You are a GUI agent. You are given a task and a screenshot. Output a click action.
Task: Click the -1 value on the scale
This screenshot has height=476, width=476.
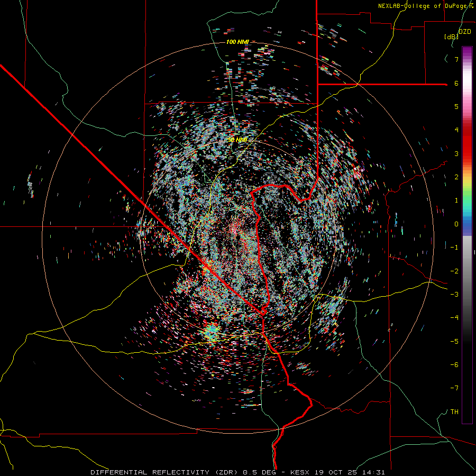tap(454, 248)
